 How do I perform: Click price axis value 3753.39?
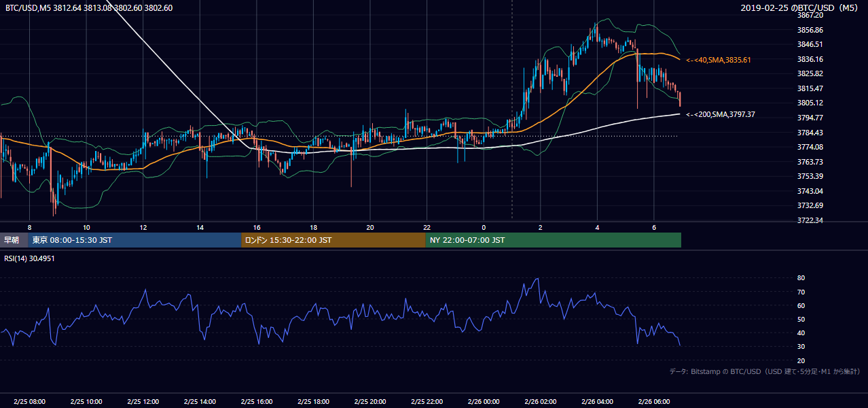810,176
